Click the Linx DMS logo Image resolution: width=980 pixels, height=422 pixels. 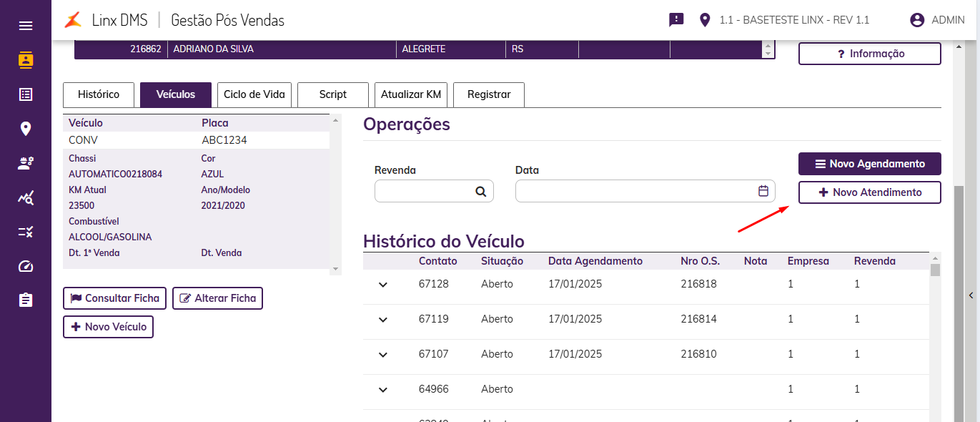point(74,20)
